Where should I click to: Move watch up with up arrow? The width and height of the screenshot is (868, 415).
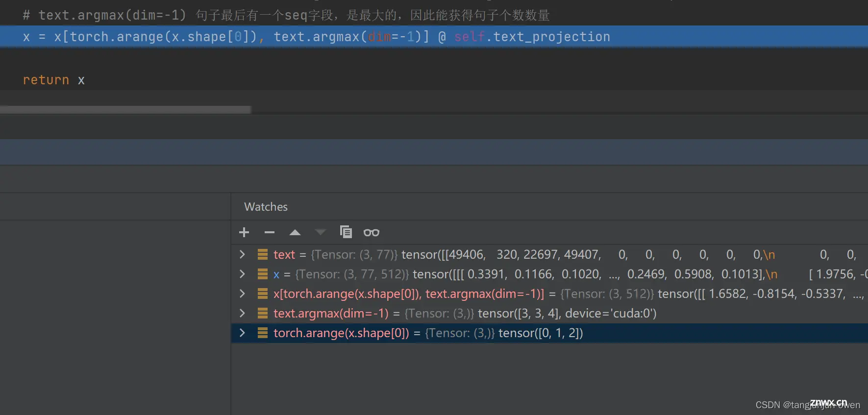pos(295,232)
